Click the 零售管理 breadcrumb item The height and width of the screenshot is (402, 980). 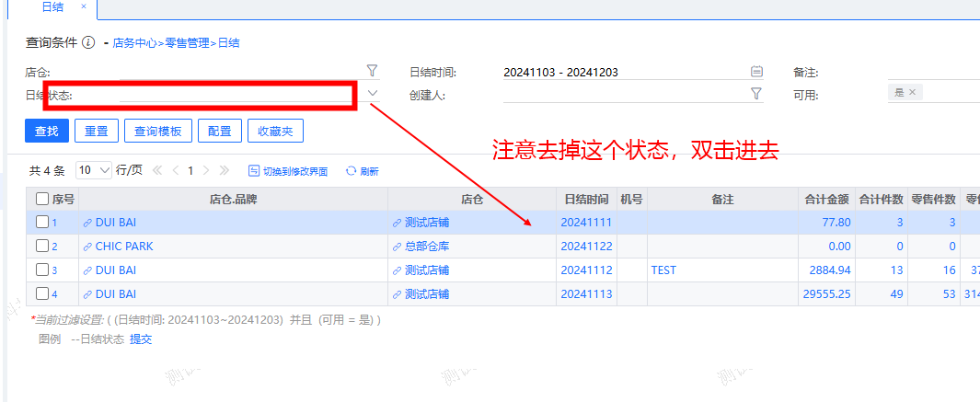pos(187,42)
